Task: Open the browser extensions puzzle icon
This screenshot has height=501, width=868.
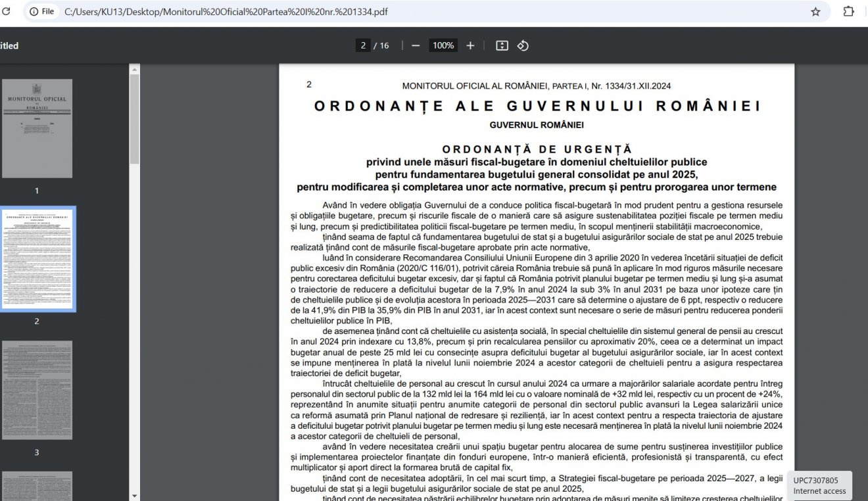Action: [848, 11]
